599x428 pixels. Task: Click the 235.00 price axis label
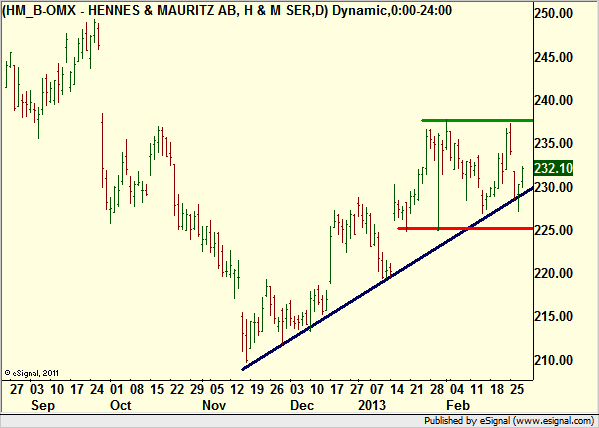[x=554, y=144]
